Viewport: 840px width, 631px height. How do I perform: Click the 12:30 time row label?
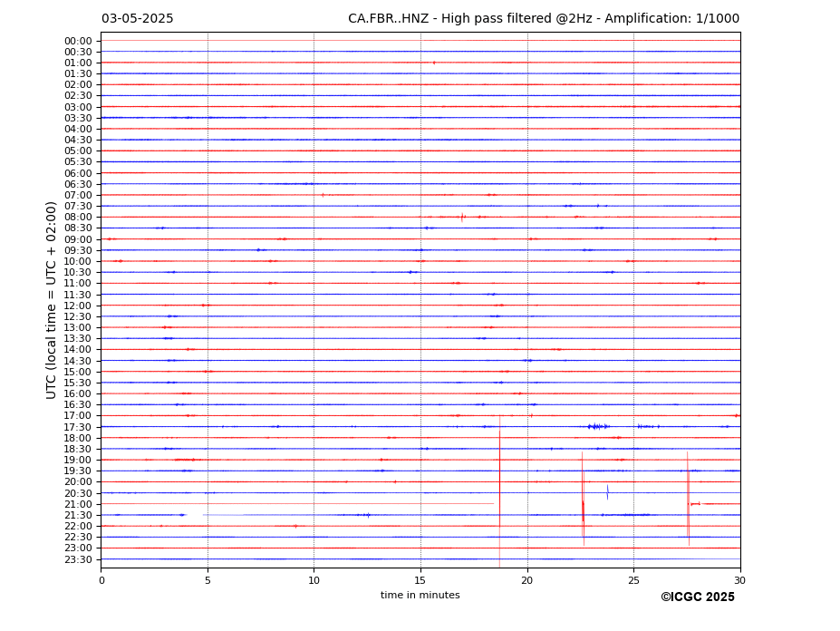point(78,316)
